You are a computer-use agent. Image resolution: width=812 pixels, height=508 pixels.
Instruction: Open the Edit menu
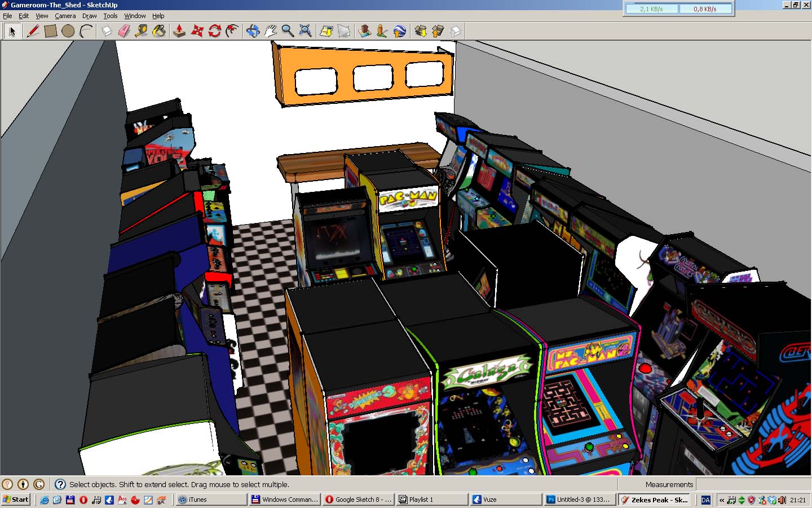click(x=24, y=16)
